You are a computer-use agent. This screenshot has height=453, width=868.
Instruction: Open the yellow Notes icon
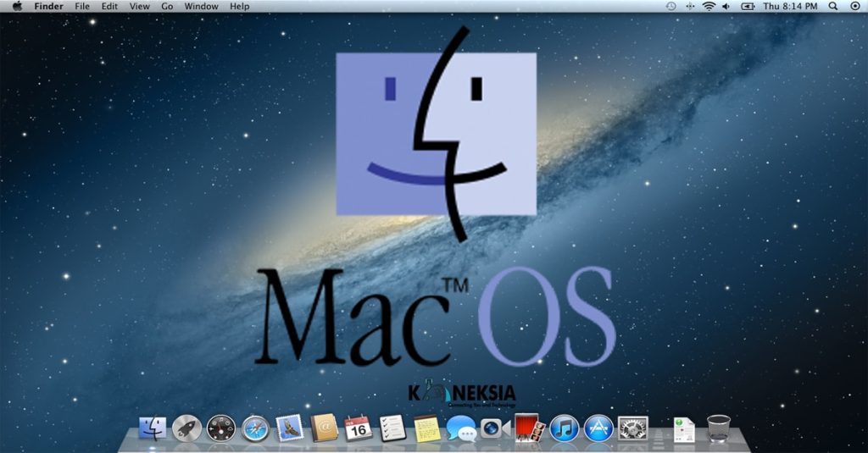427,428
